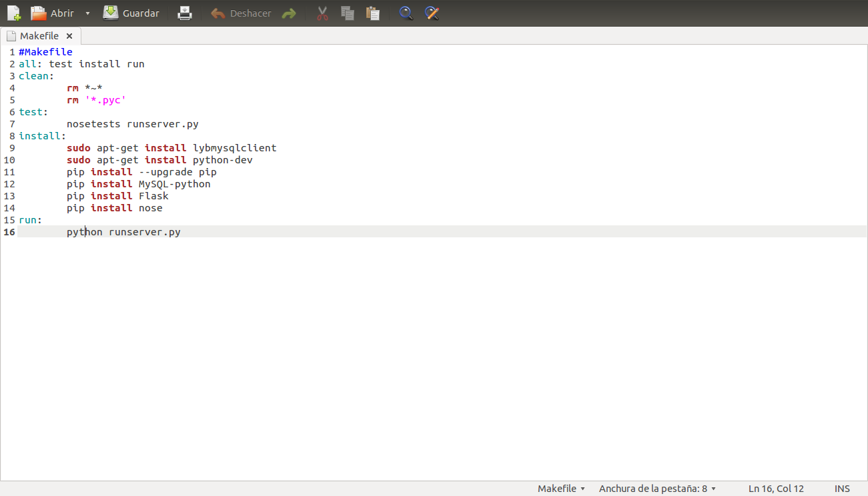Copy selection with the copy icon
This screenshot has height=496, width=868.
pyautogui.click(x=348, y=13)
